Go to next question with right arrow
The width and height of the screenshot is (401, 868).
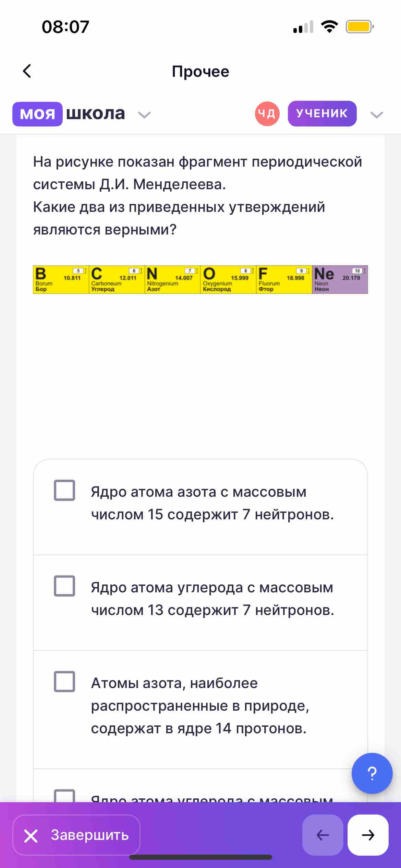tap(368, 835)
